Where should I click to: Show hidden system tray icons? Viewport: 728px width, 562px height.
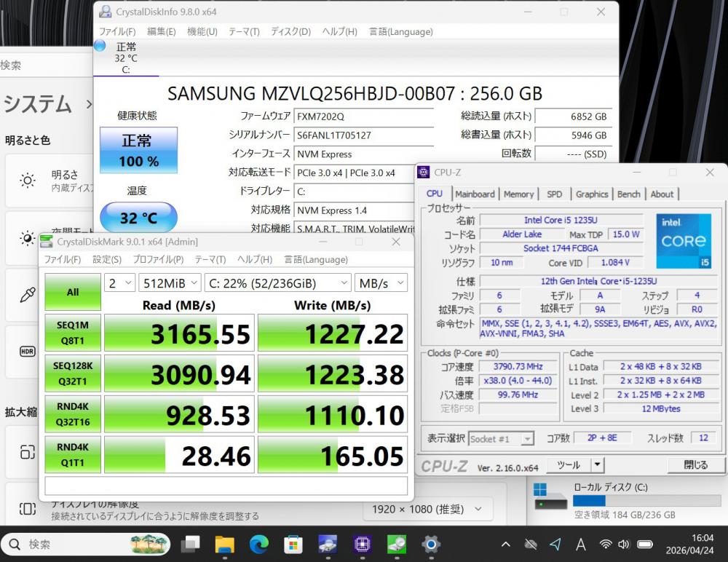[x=506, y=544]
